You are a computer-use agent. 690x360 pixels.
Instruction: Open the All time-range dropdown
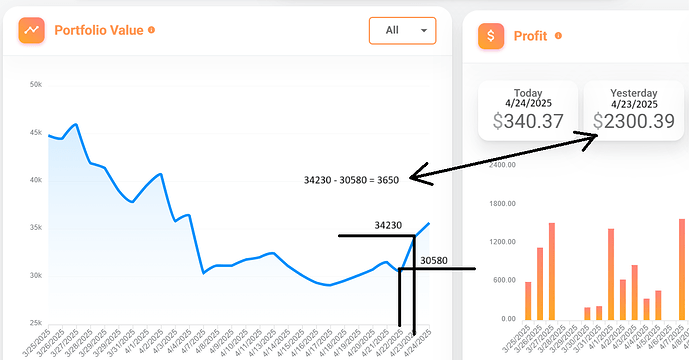coord(402,30)
